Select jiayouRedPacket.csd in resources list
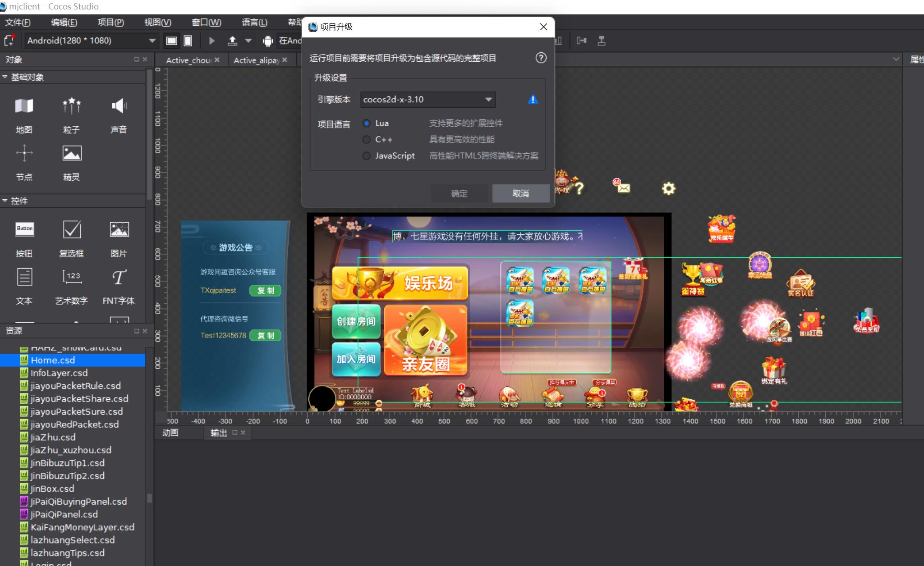 (73, 424)
